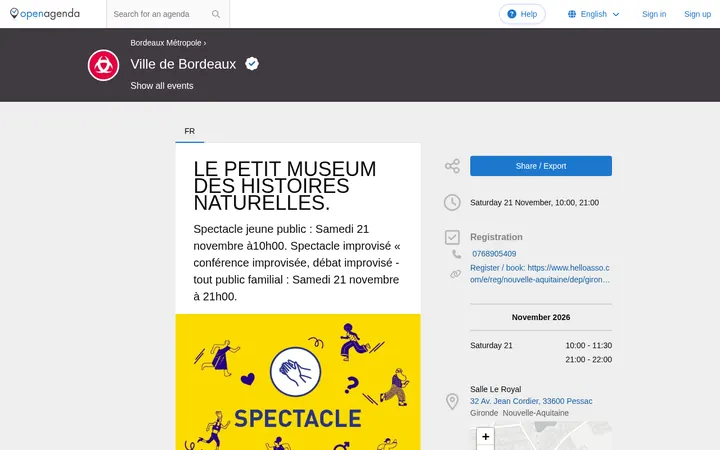Click the Gironde region text
The width and height of the screenshot is (720, 450).
tap(484, 413)
